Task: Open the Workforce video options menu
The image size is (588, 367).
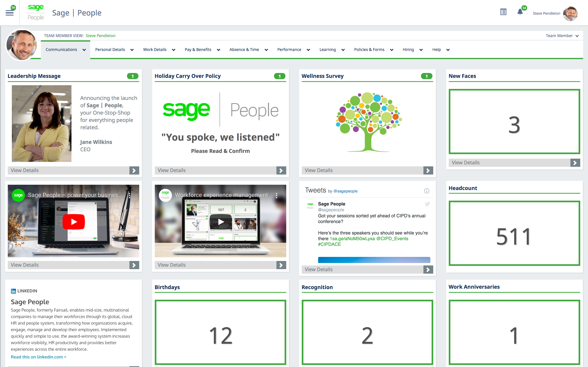Action: tap(276, 195)
